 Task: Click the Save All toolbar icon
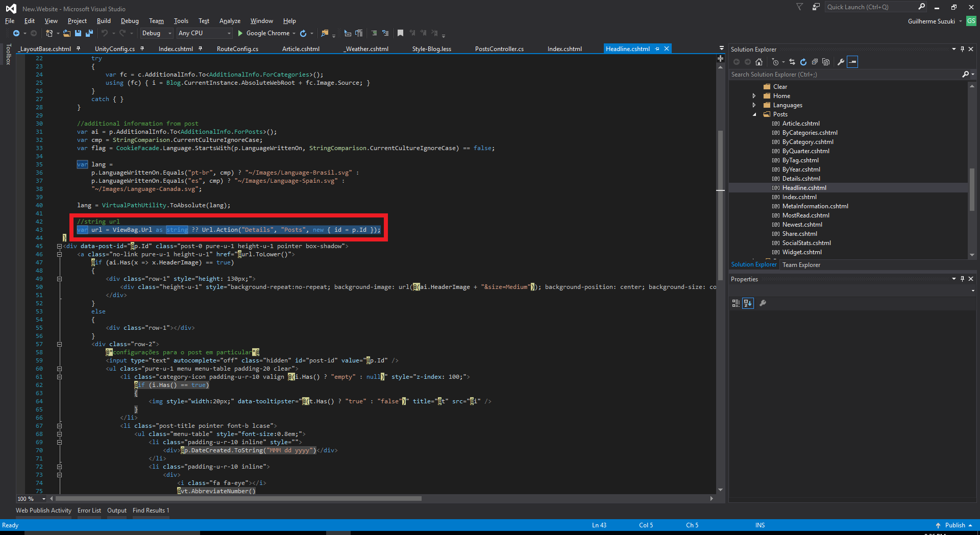coord(89,33)
